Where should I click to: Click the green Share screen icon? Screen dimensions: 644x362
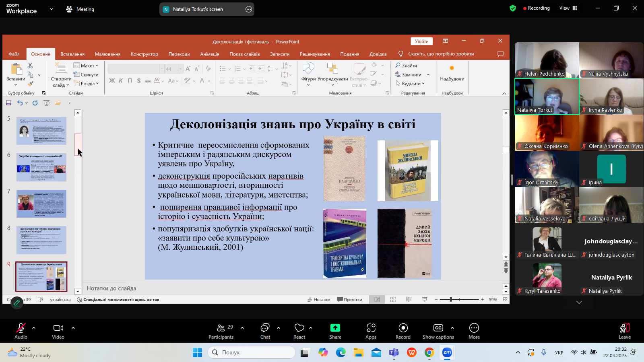(335, 328)
